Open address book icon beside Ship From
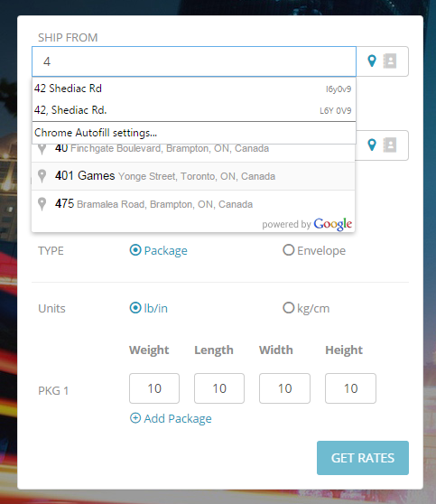Image resolution: width=436 pixels, height=504 pixels. (390, 61)
